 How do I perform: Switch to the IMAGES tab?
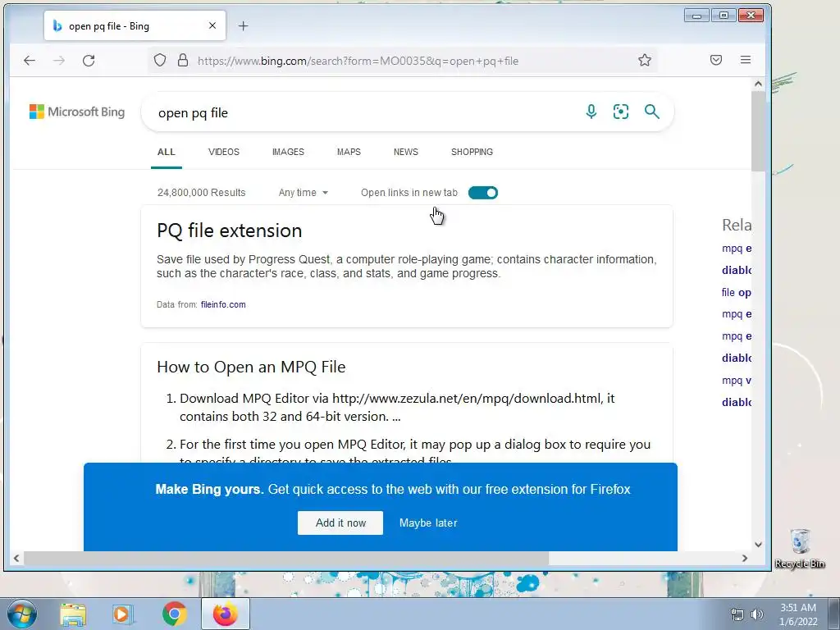[x=288, y=152]
